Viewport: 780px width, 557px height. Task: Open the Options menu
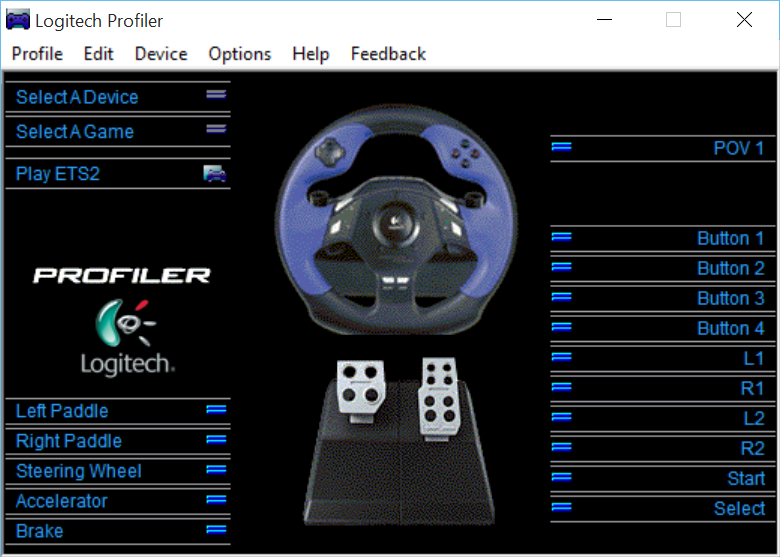tap(240, 54)
